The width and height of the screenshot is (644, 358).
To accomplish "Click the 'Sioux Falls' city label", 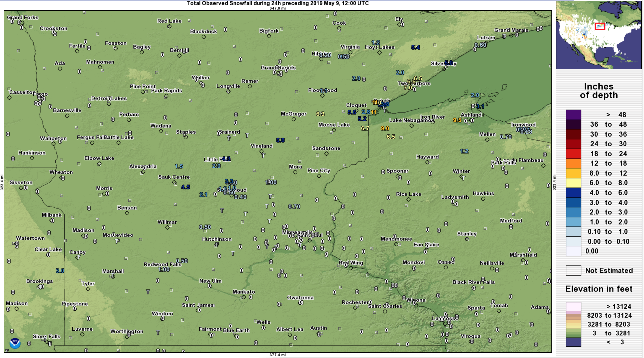I will (47, 337).
